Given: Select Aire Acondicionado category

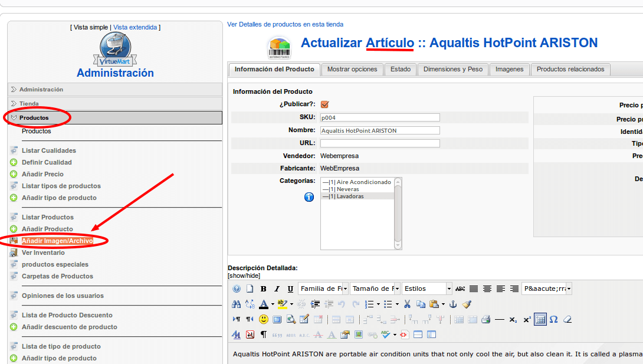Looking at the screenshot, I should [357, 182].
